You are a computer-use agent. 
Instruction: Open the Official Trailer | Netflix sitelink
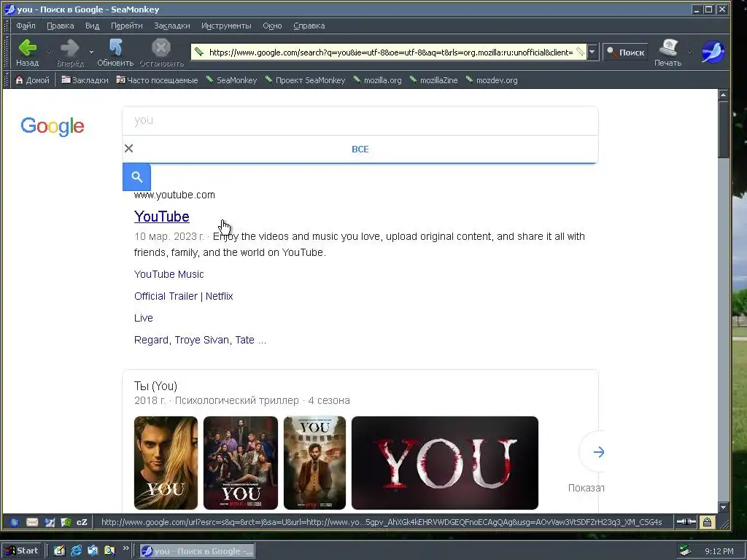click(x=183, y=296)
